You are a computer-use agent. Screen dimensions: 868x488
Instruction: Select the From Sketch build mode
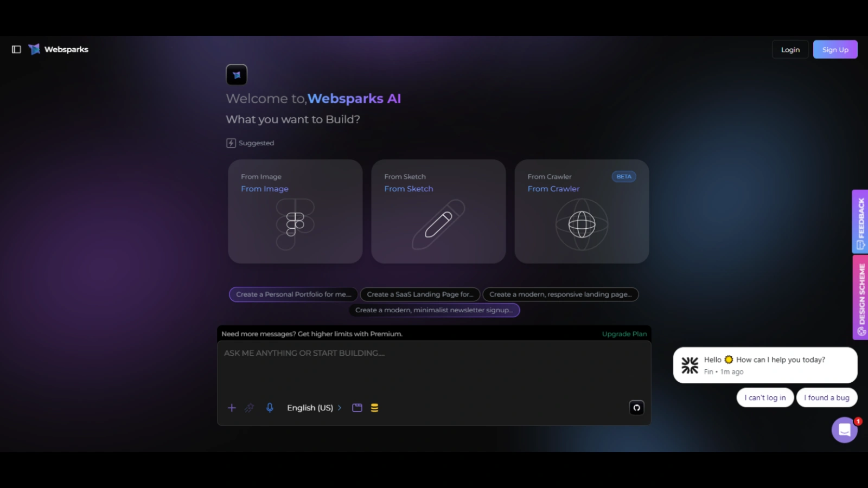click(437, 211)
